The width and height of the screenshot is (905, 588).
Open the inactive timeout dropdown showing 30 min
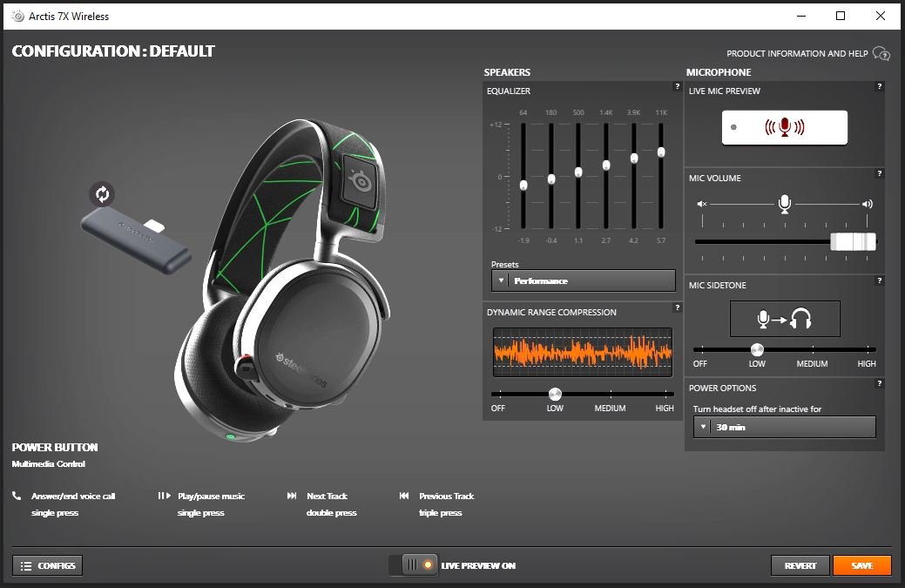tap(785, 427)
